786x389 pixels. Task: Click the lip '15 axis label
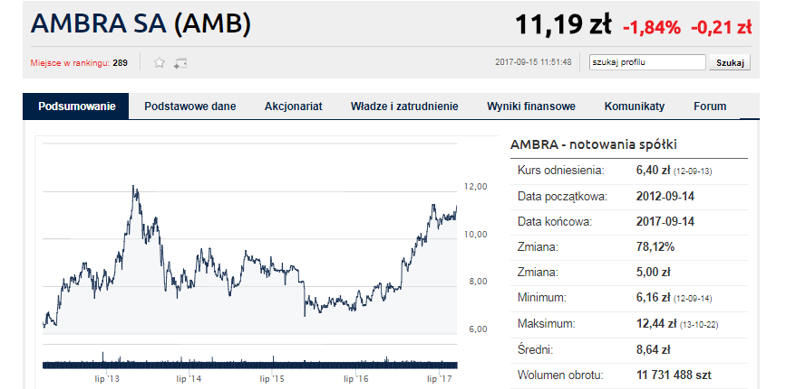pyautogui.click(x=272, y=377)
